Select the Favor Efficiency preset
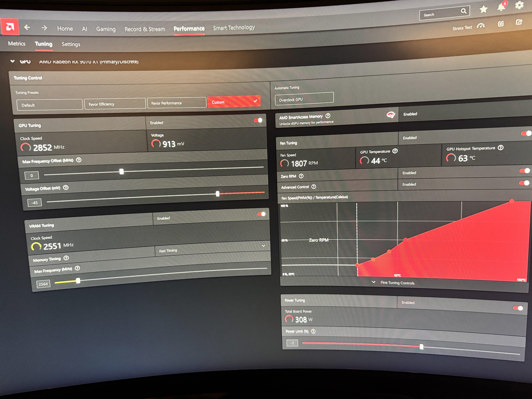The width and height of the screenshot is (532, 399). tap(115, 104)
